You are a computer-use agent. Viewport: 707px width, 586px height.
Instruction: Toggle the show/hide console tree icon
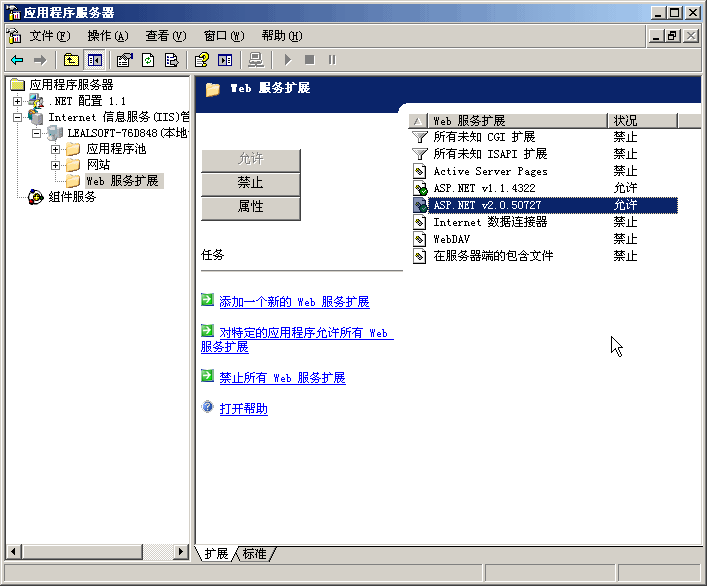click(95, 60)
